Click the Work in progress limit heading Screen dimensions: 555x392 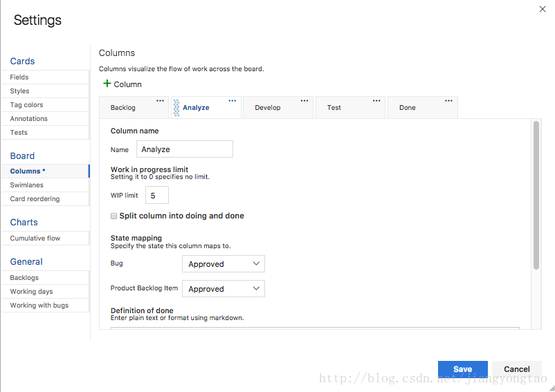(x=149, y=169)
